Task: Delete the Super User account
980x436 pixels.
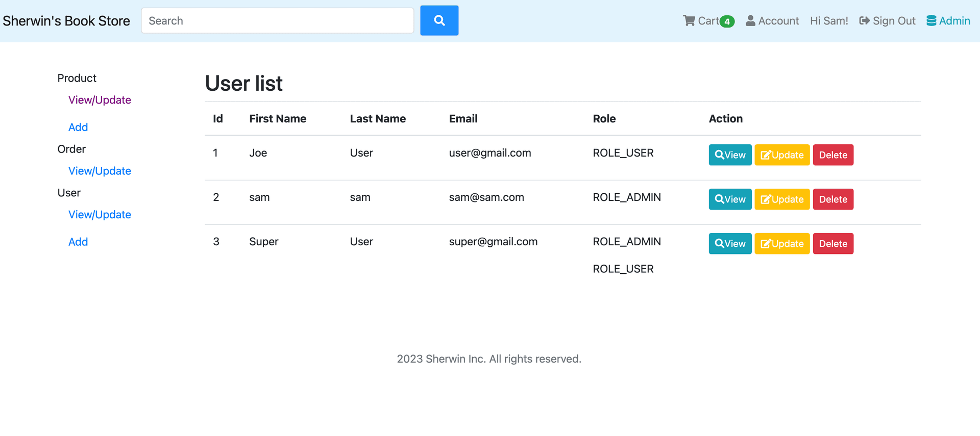Action: click(x=833, y=244)
